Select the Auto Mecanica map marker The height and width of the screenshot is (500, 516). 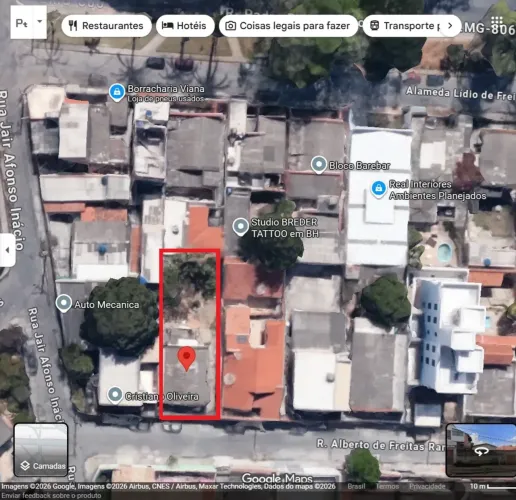pyautogui.click(x=63, y=303)
